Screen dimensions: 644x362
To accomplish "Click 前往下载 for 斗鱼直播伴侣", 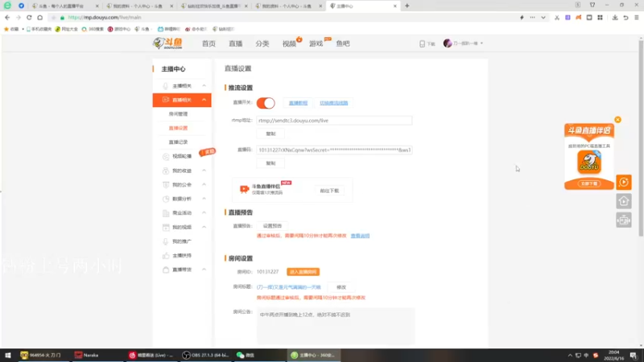I will click(329, 191).
